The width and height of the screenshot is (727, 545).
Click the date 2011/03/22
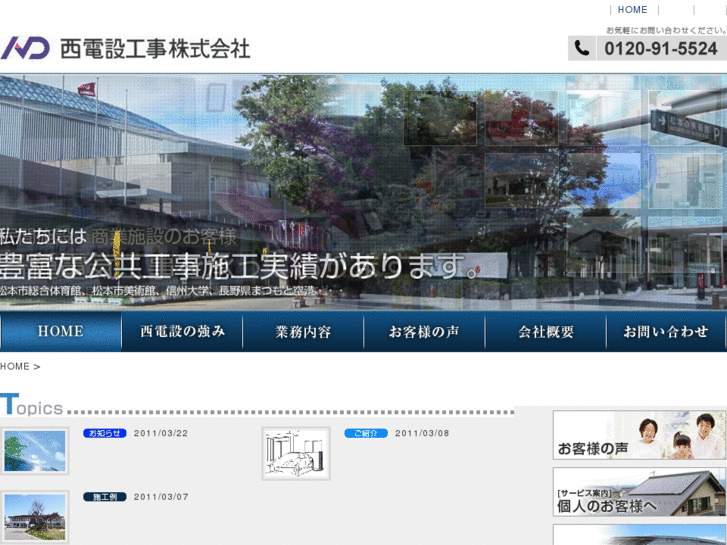pyautogui.click(x=161, y=433)
